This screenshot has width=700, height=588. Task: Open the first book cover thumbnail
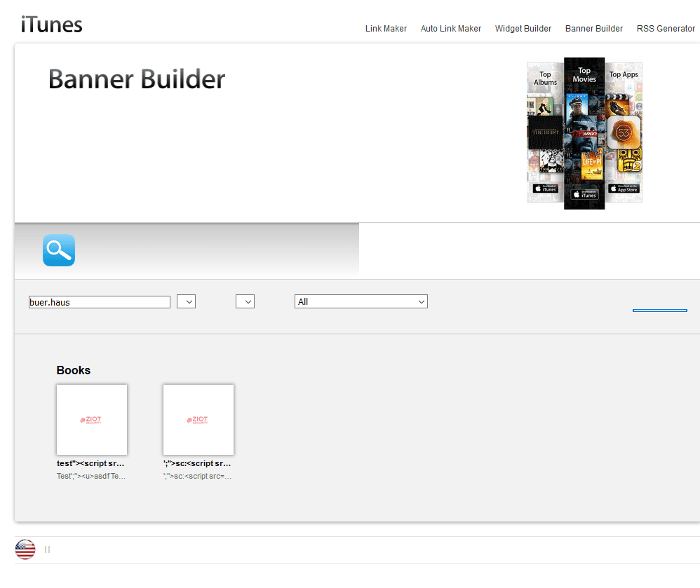click(92, 420)
